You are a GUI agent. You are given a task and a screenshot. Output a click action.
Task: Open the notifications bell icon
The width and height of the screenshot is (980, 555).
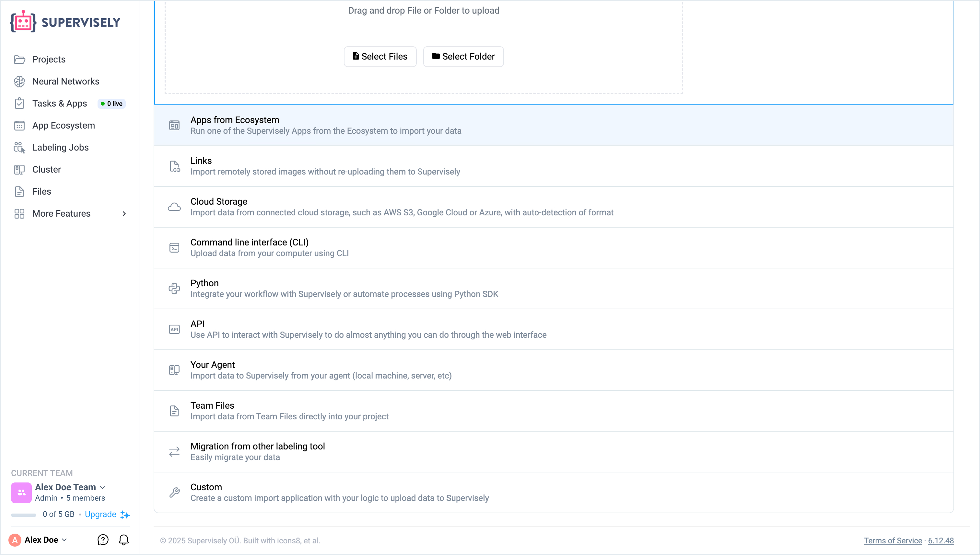[x=123, y=540]
